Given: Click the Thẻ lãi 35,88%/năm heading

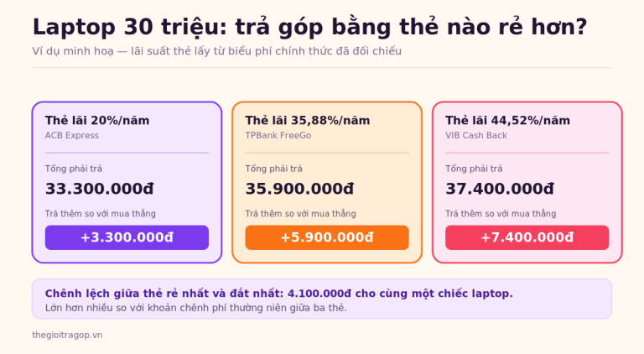Looking at the screenshot, I should pyautogui.click(x=308, y=120).
